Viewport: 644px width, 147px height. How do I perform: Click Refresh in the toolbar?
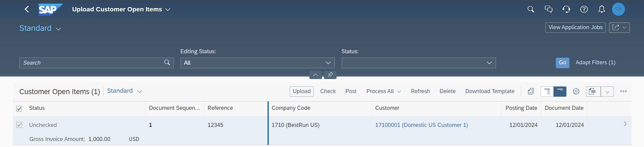(420, 91)
